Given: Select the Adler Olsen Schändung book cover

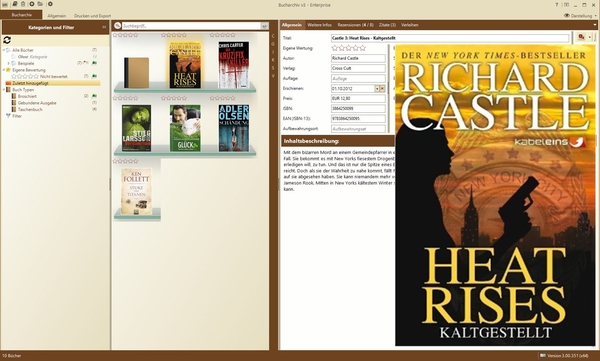Looking at the screenshot, I should pos(234,128).
